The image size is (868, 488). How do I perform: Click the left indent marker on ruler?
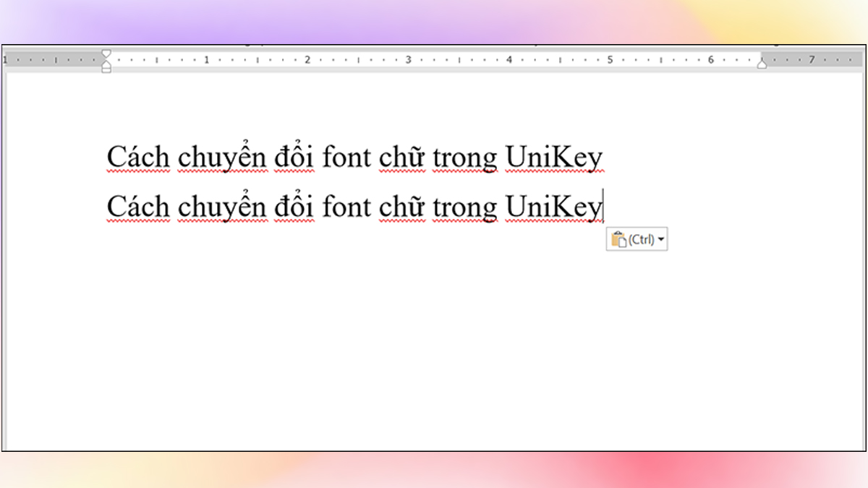pyautogui.click(x=106, y=69)
